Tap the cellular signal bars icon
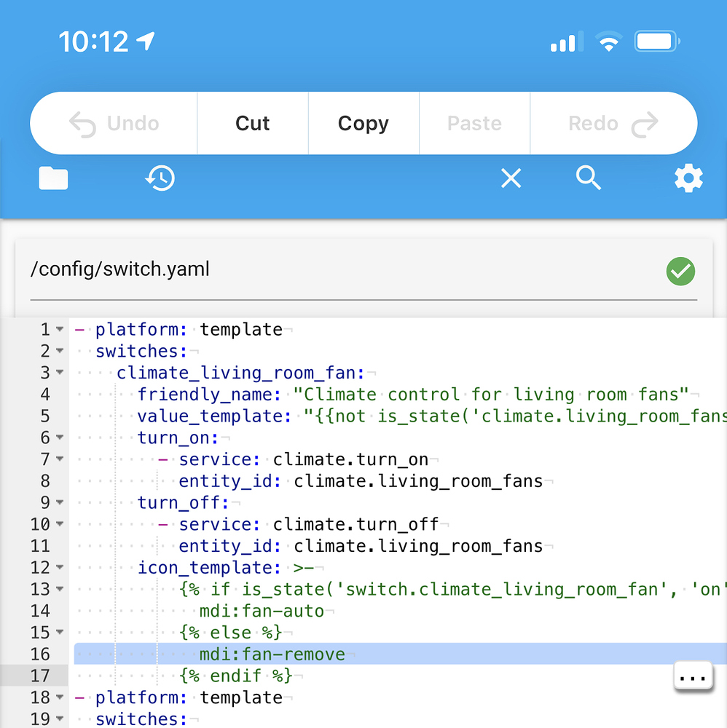Image resolution: width=727 pixels, height=728 pixels. 567,41
